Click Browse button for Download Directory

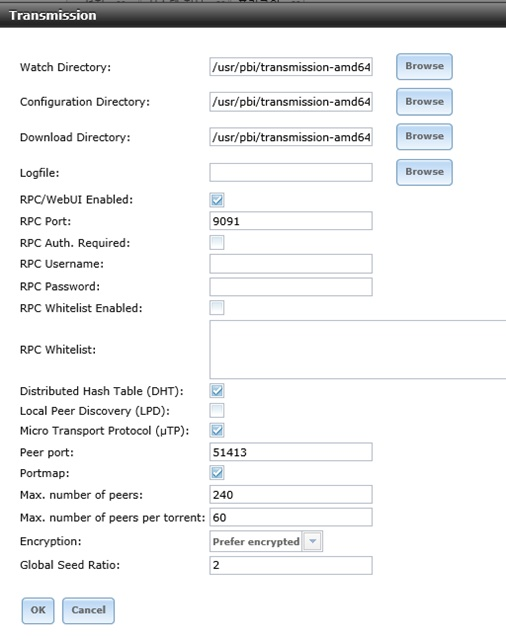click(x=424, y=137)
